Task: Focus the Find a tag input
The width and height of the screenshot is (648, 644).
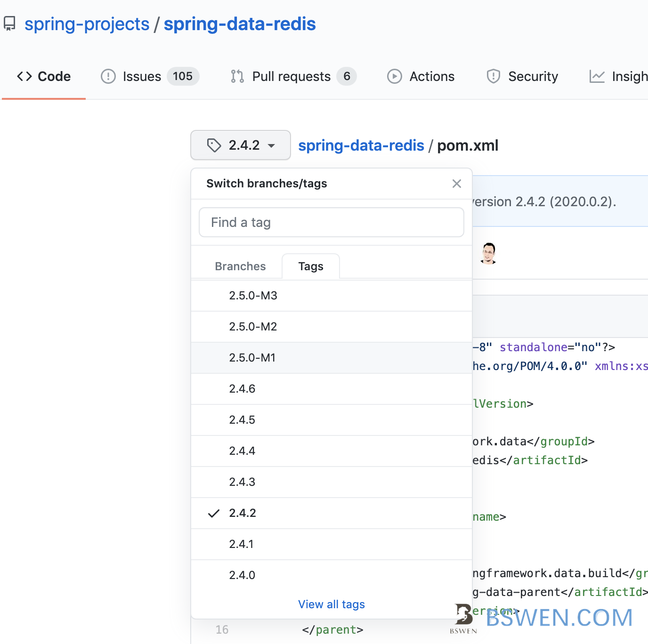Action: (x=332, y=222)
